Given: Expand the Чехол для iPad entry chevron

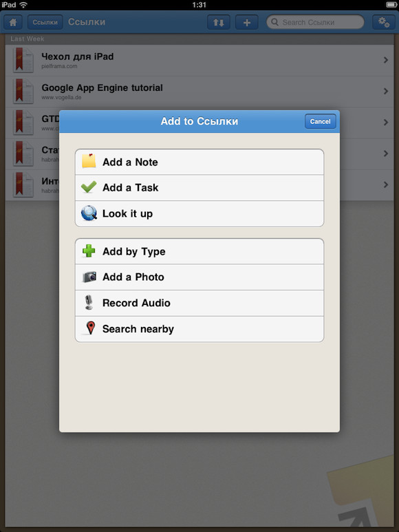Looking at the screenshot, I should (x=385, y=60).
